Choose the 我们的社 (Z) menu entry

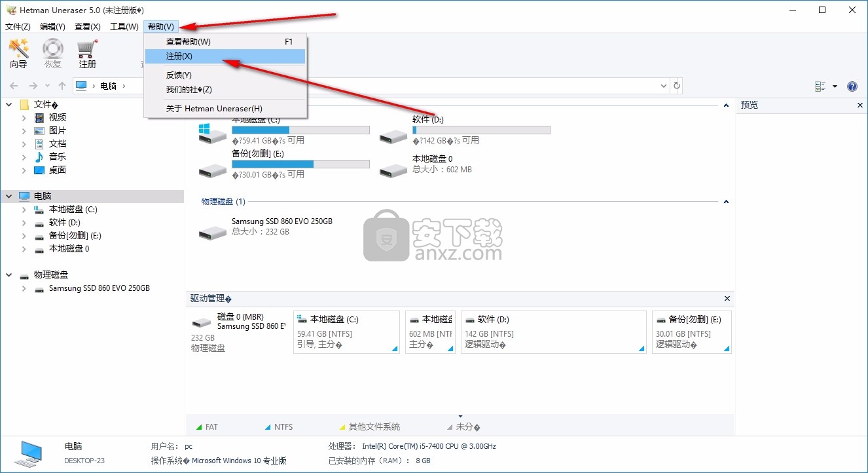pos(225,89)
